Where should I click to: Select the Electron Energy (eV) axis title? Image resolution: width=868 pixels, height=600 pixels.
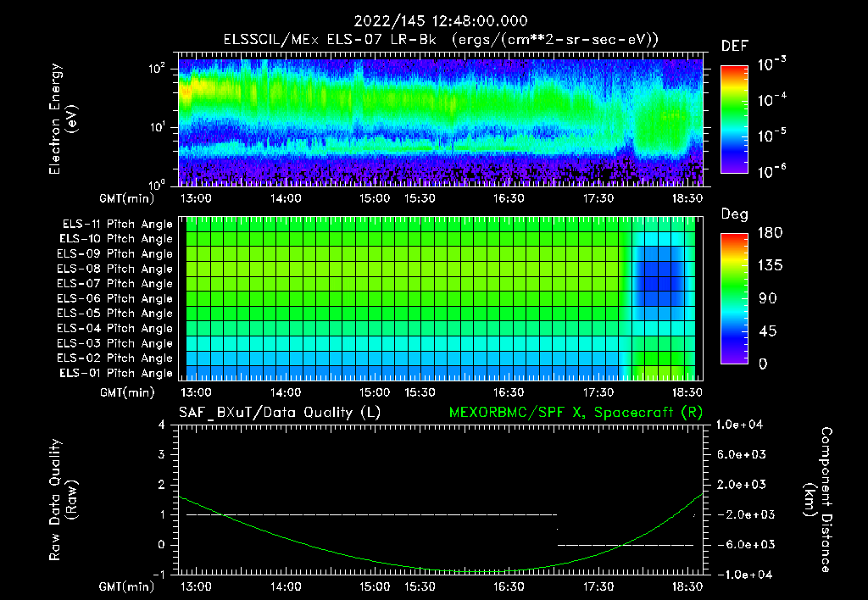63,119
